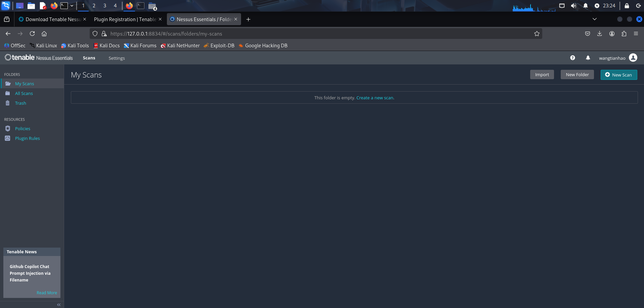
Task: Go to Plugin Rules resource
Action: 27,138
